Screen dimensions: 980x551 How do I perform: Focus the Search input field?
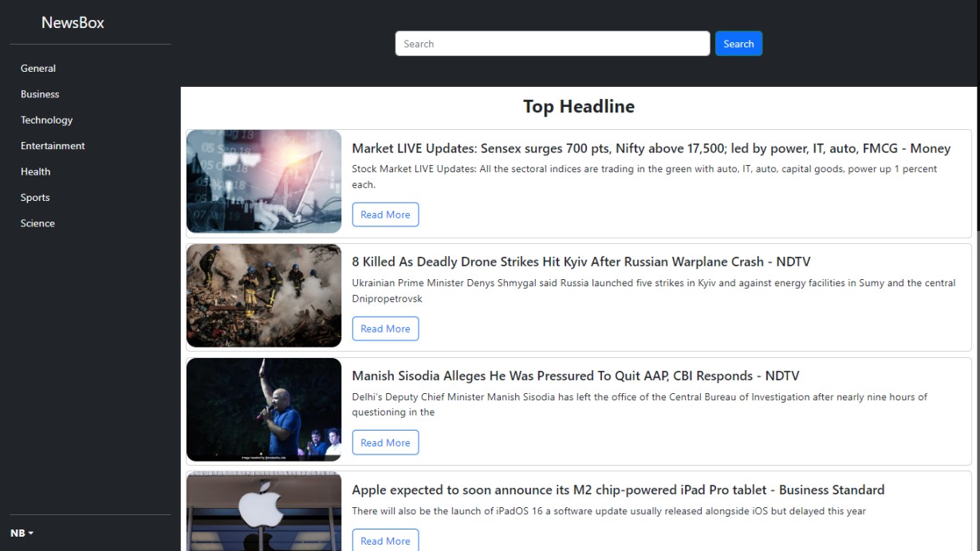tap(552, 44)
